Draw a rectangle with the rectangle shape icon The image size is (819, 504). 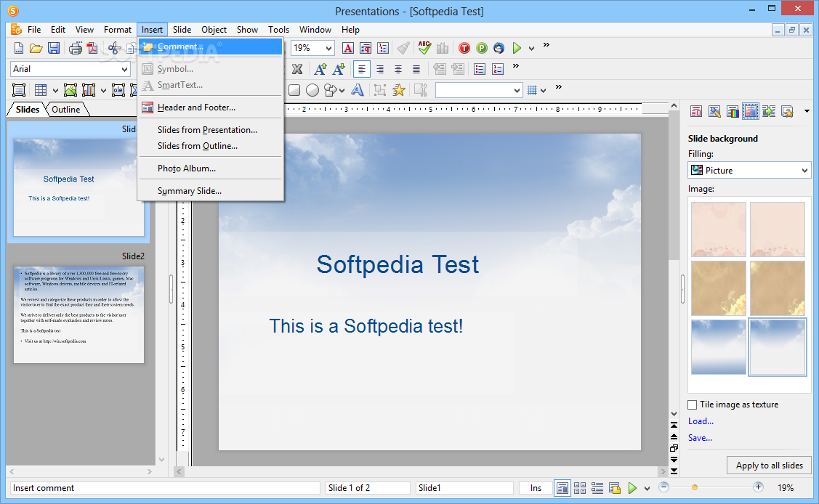(294, 90)
